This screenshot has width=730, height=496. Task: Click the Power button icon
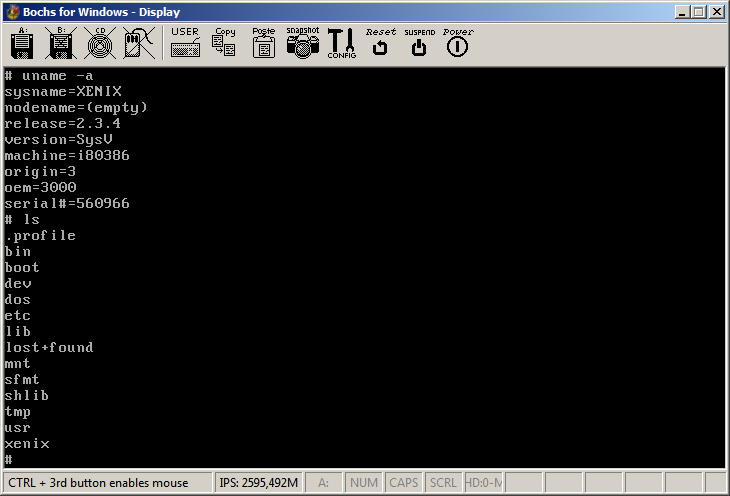click(458, 42)
